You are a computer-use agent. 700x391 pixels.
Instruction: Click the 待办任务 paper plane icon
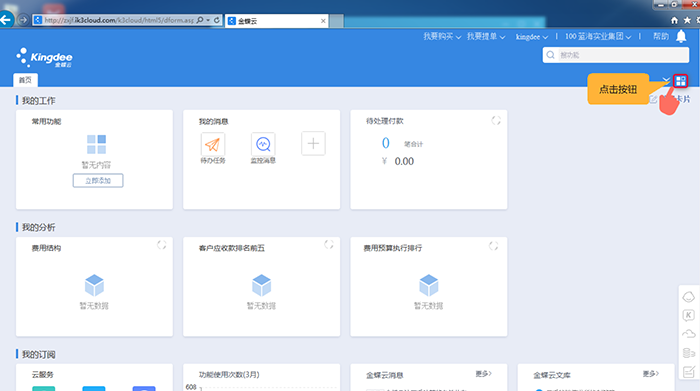click(212, 144)
